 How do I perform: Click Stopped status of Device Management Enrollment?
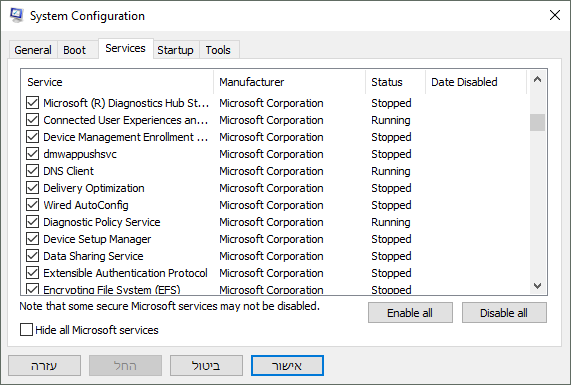tap(391, 137)
